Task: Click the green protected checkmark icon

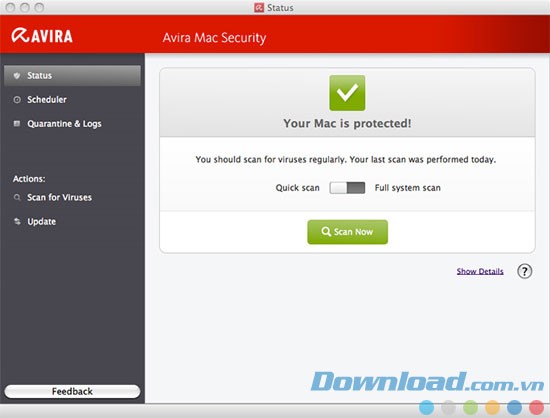Action: (x=347, y=93)
